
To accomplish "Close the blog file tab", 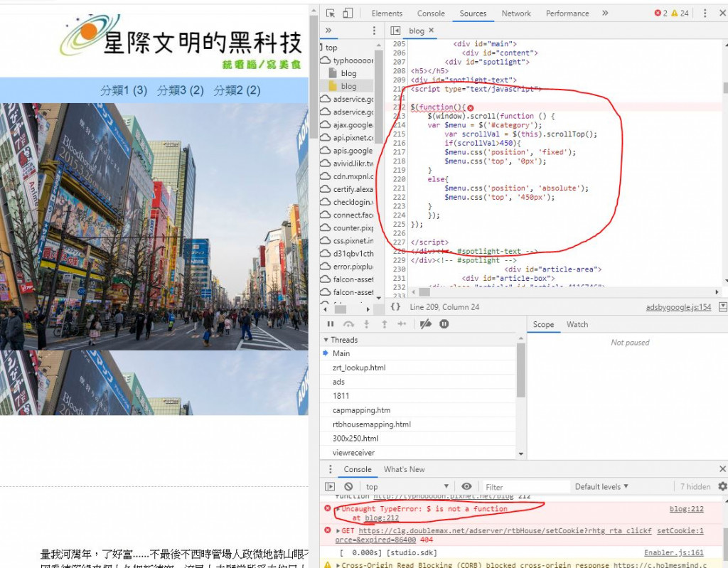I will (432, 30).
